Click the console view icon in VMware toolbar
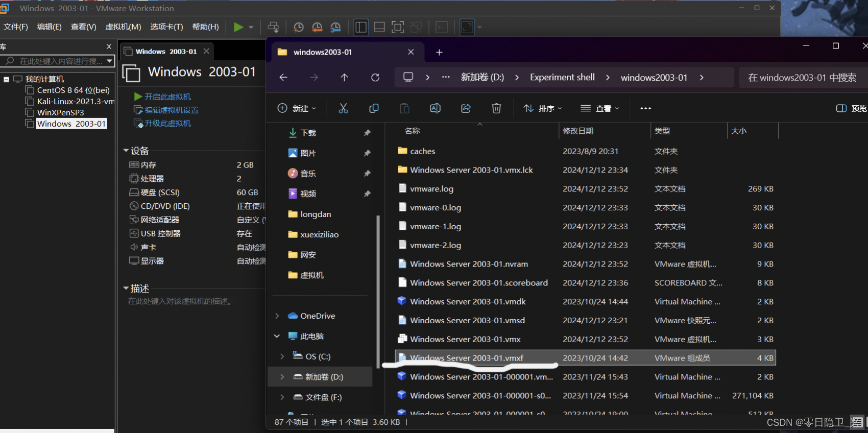 point(442,27)
